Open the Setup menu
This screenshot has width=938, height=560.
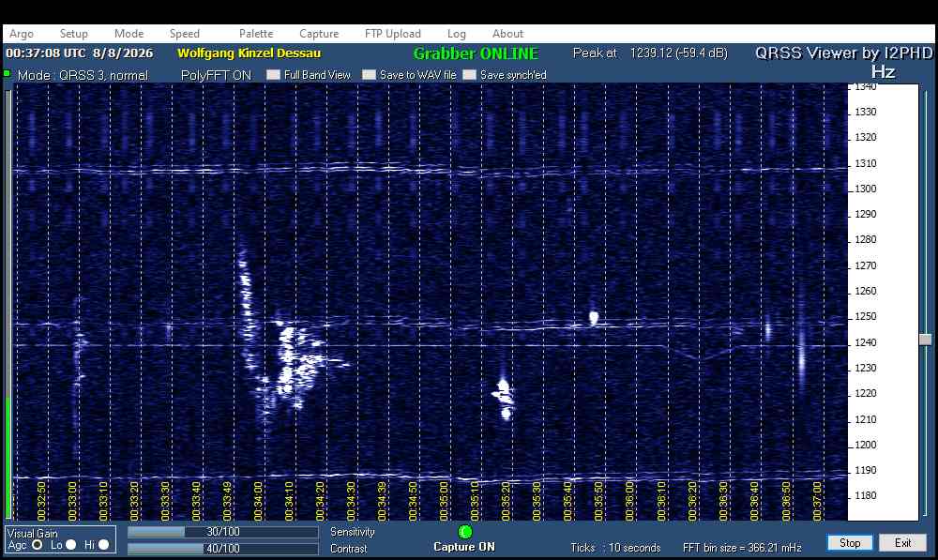[73, 34]
